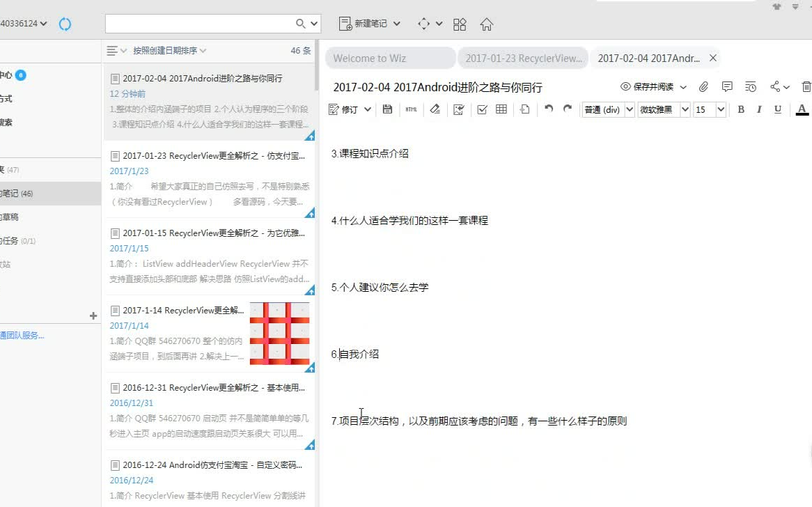Viewport: 812px width, 507px height.
Task: Switch to the Welcome to Wiz tab
Action: coord(390,58)
